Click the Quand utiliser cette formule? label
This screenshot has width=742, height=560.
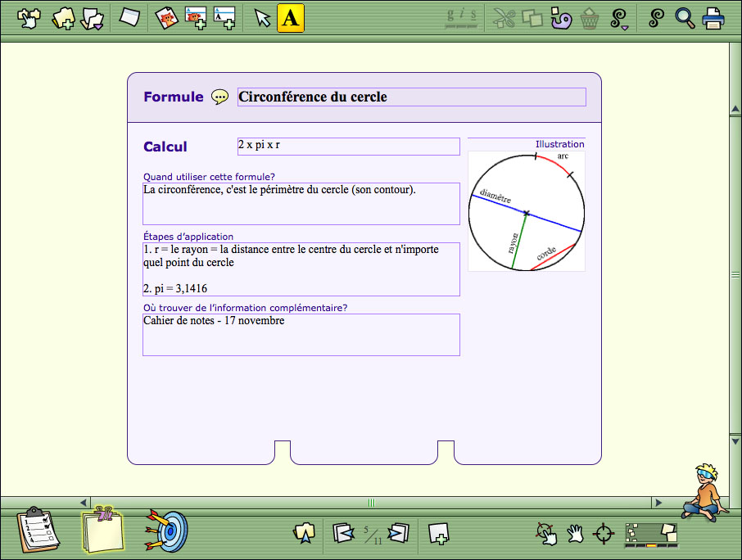[x=209, y=177]
